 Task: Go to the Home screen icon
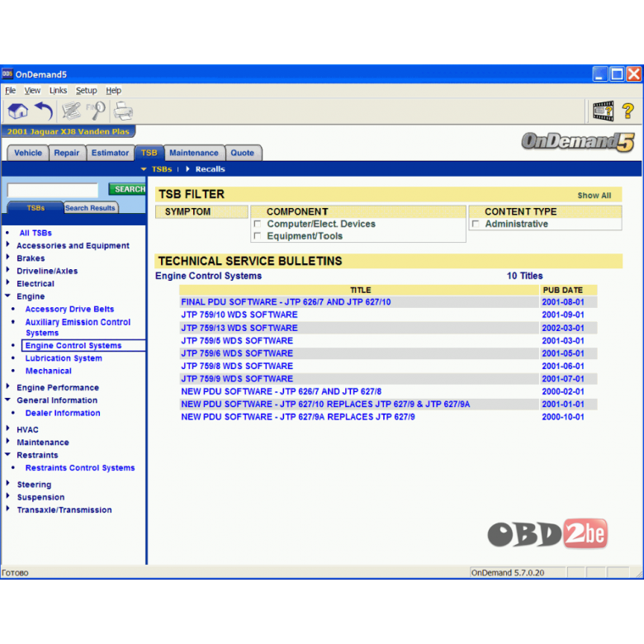tap(17, 111)
